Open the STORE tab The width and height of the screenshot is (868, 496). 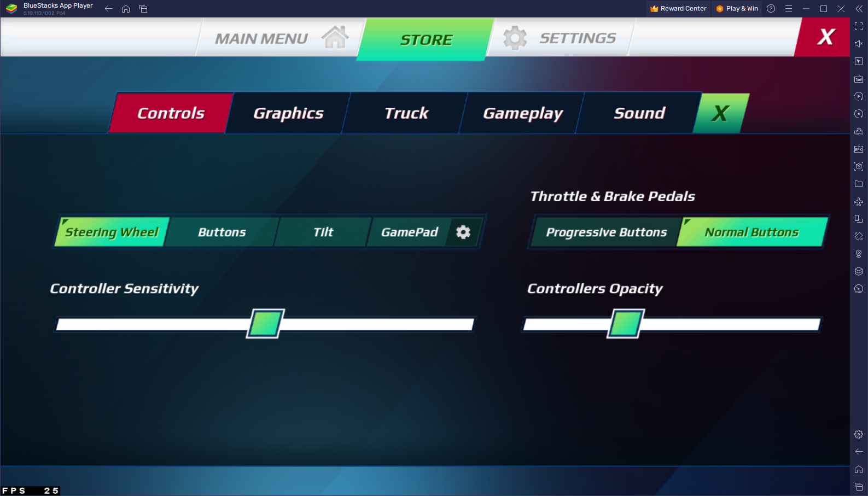pyautogui.click(x=426, y=39)
